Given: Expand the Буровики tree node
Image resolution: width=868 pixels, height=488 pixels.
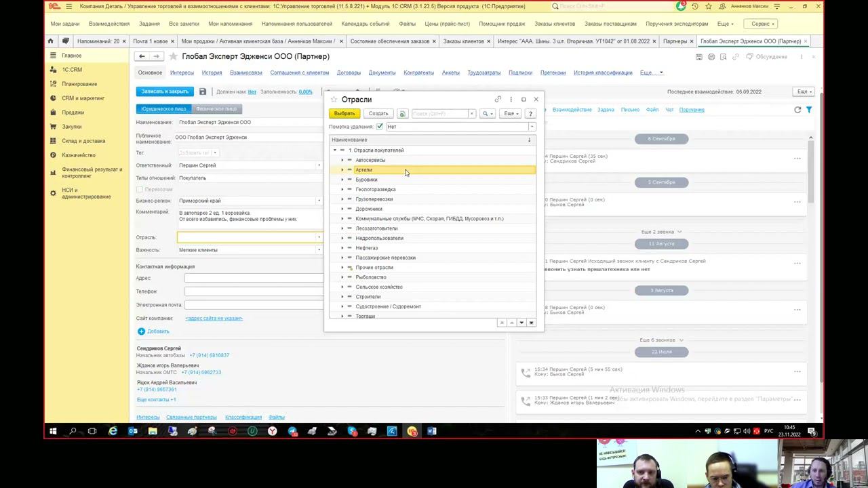Looking at the screenshot, I should (x=342, y=180).
